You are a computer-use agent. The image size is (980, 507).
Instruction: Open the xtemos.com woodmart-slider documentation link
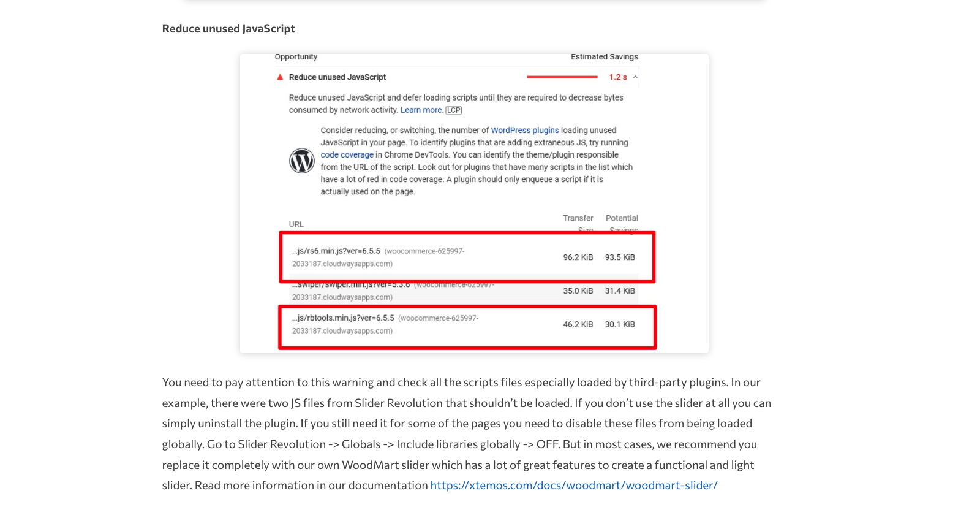click(574, 485)
